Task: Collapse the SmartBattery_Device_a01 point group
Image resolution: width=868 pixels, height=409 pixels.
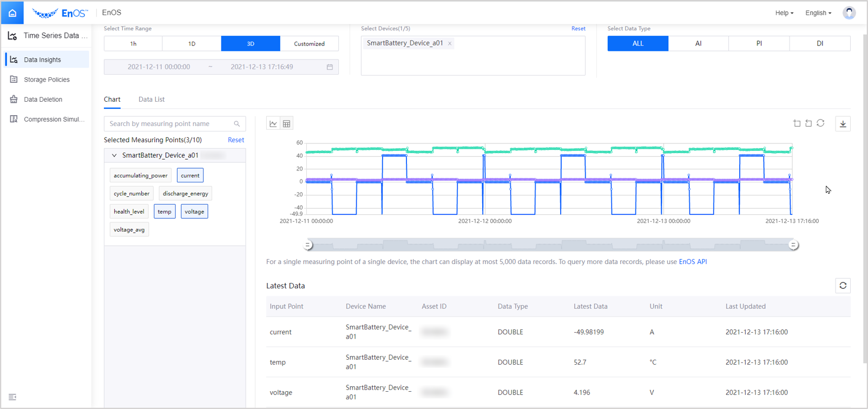Action: (114, 155)
